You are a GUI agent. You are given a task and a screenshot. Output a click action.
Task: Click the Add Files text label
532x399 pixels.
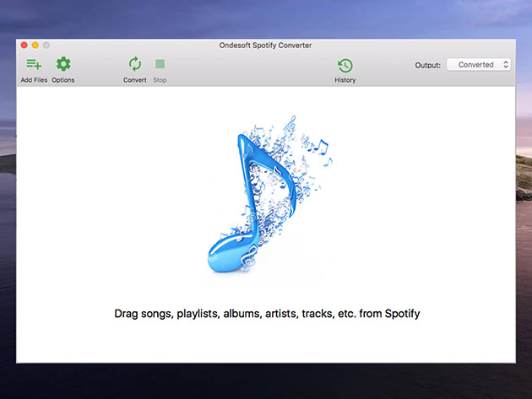coord(34,80)
